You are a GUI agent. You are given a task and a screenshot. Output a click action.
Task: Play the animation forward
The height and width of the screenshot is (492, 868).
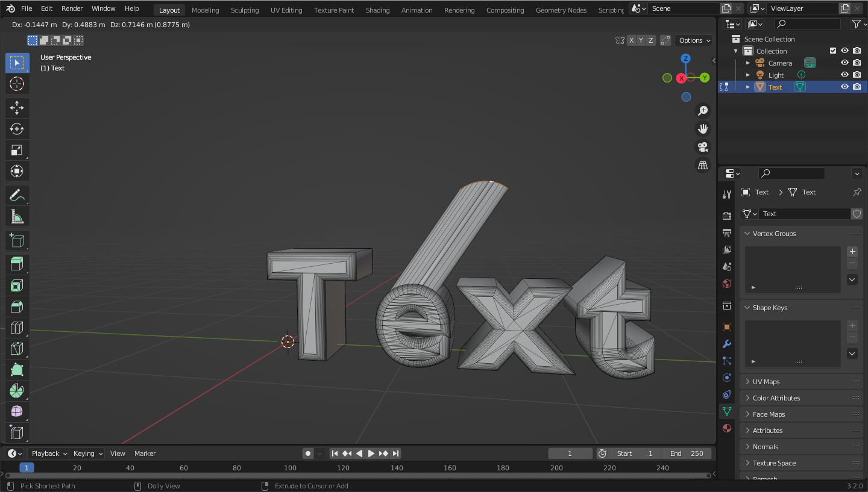[371, 453]
